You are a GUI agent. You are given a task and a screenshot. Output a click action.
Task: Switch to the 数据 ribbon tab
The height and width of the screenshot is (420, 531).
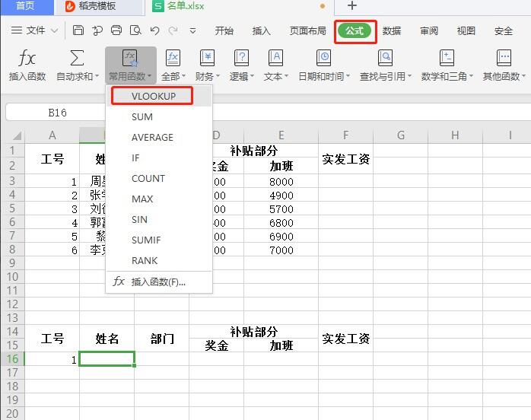(x=392, y=31)
